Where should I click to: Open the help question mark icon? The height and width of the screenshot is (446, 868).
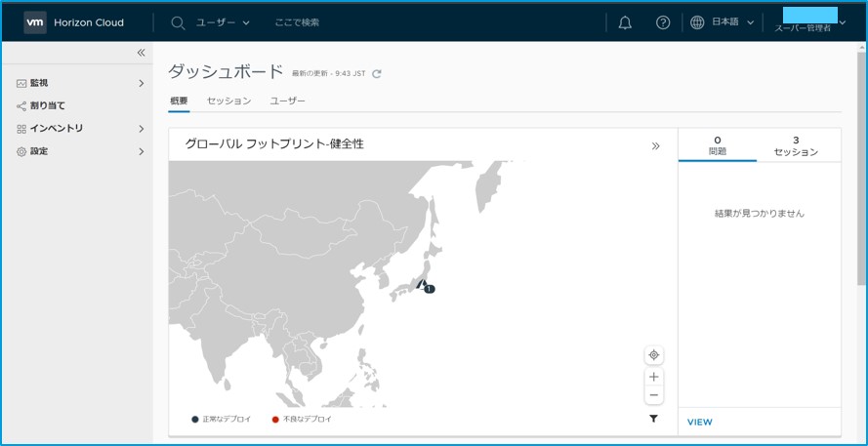663,22
